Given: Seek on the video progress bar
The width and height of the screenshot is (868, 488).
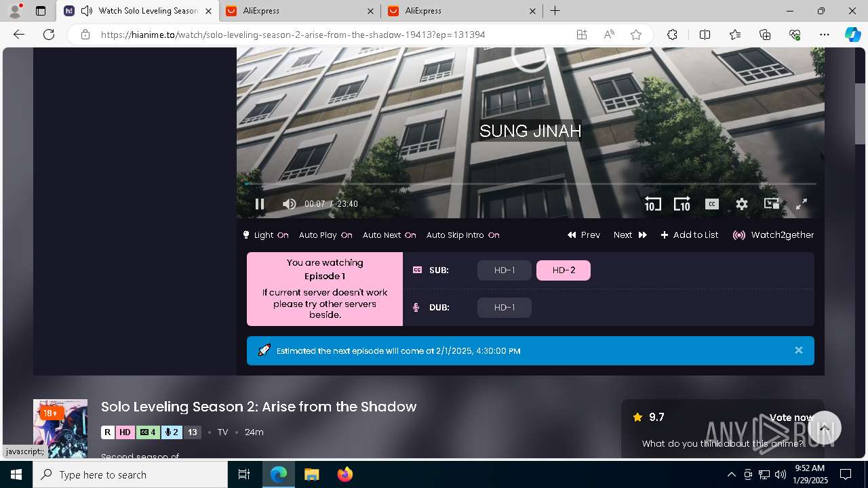Looking at the screenshot, I should pyautogui.click(x=530, y=184).
